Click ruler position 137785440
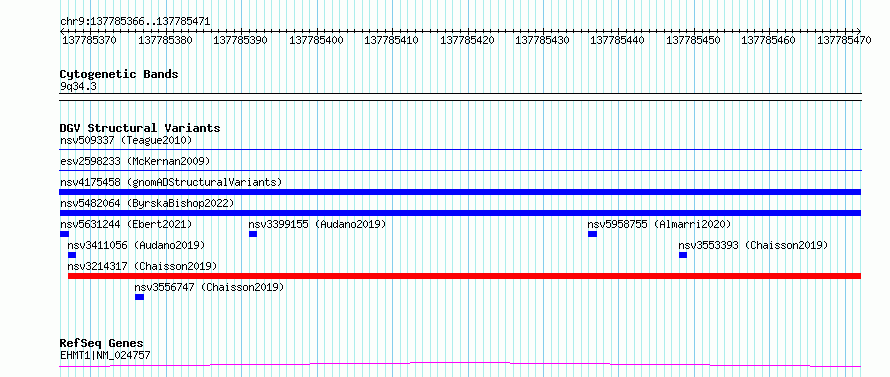 pyautogui.click(x=618, y=40)
